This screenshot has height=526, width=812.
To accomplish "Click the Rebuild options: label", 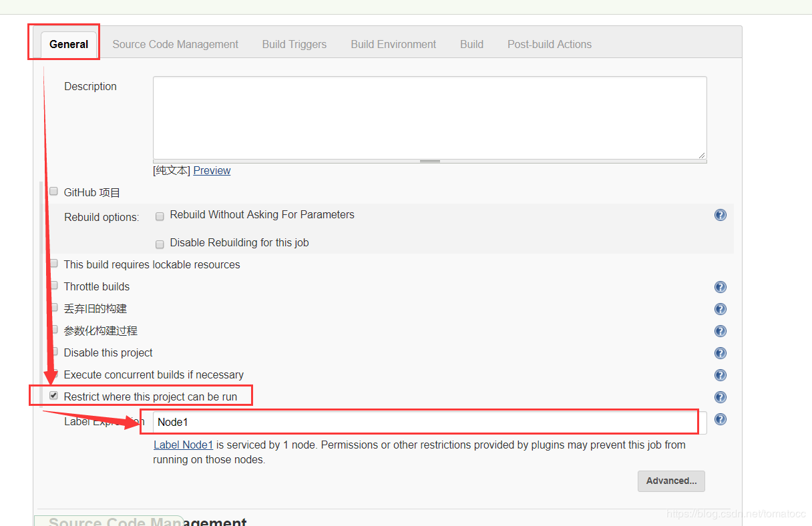I will coord(101,217).
